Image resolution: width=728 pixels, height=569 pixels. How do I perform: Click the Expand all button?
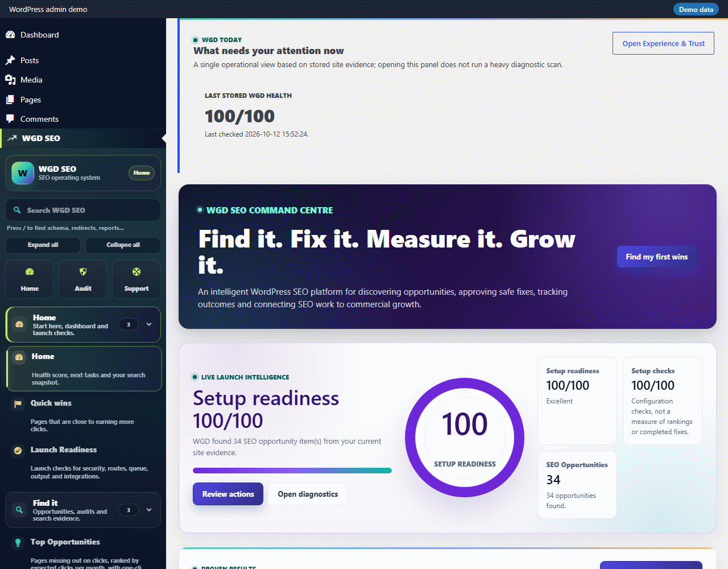tap(43, 245)
